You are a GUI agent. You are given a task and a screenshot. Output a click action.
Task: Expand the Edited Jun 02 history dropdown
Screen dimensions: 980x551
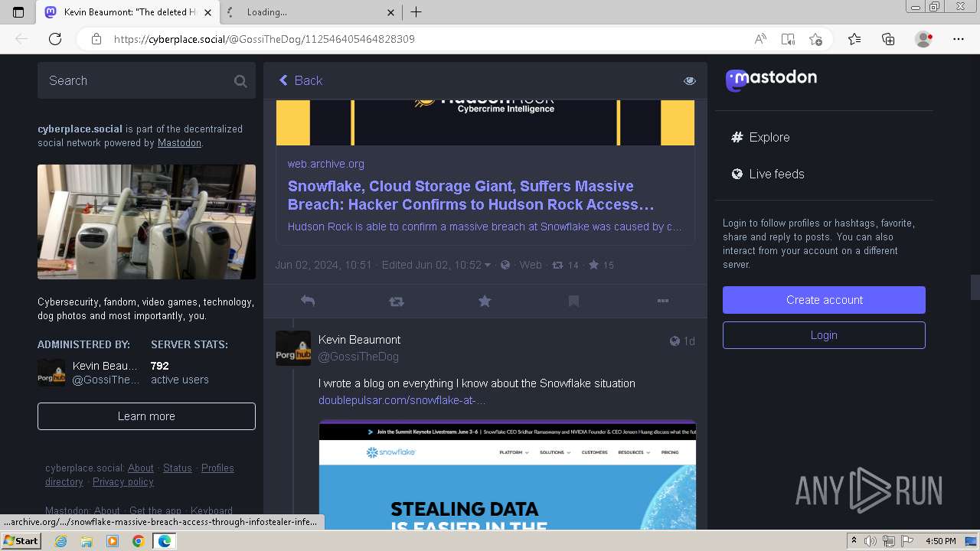436,265
